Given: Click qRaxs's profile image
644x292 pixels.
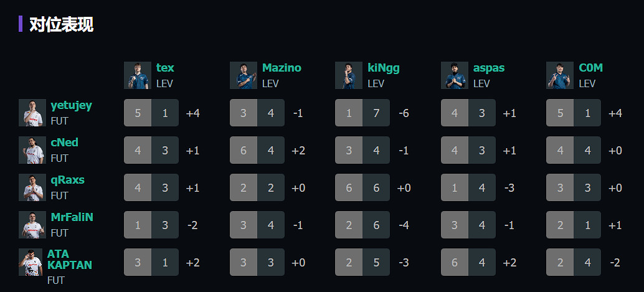Looking at the screenshot, I should click(x=32, y=187).
